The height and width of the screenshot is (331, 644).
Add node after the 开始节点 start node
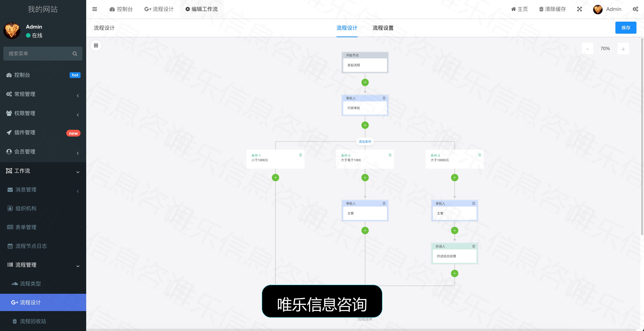pos(365,82)
